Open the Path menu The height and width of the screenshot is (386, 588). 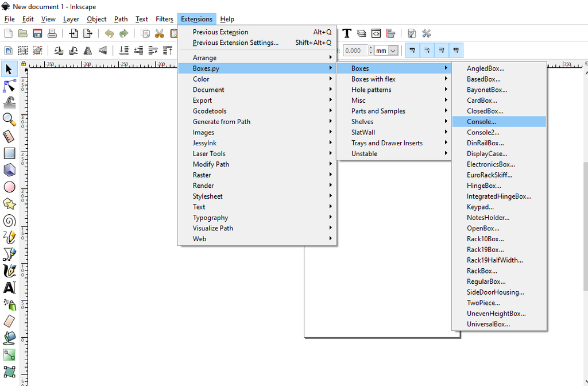tap(121, 19)
